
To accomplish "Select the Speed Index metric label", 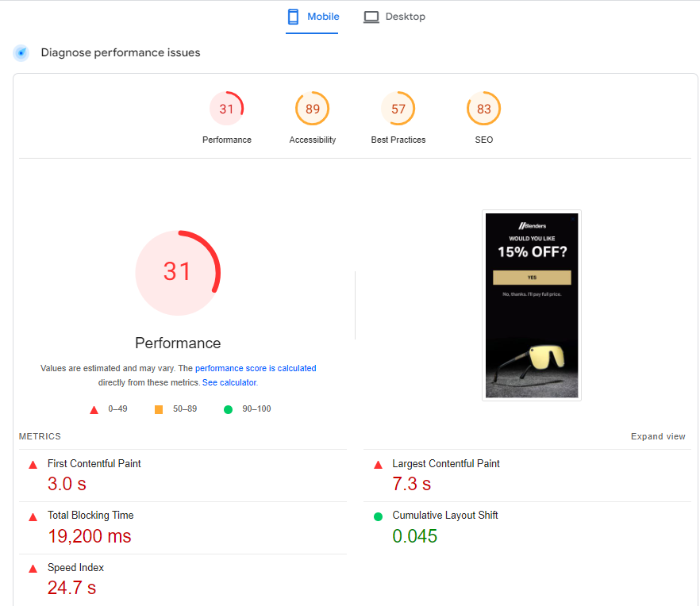I will tap(76, 568).
